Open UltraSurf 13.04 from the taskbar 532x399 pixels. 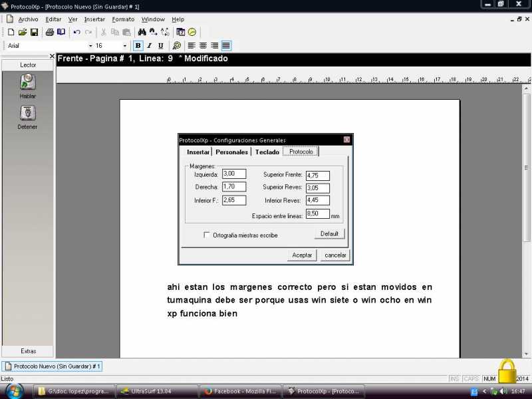click(x=157, y=391)
